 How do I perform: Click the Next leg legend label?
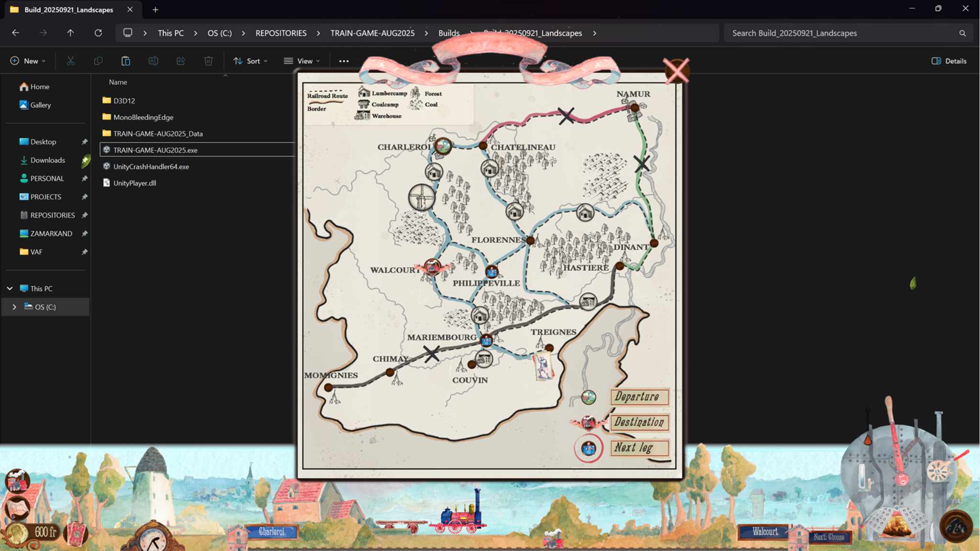point(639,448)
